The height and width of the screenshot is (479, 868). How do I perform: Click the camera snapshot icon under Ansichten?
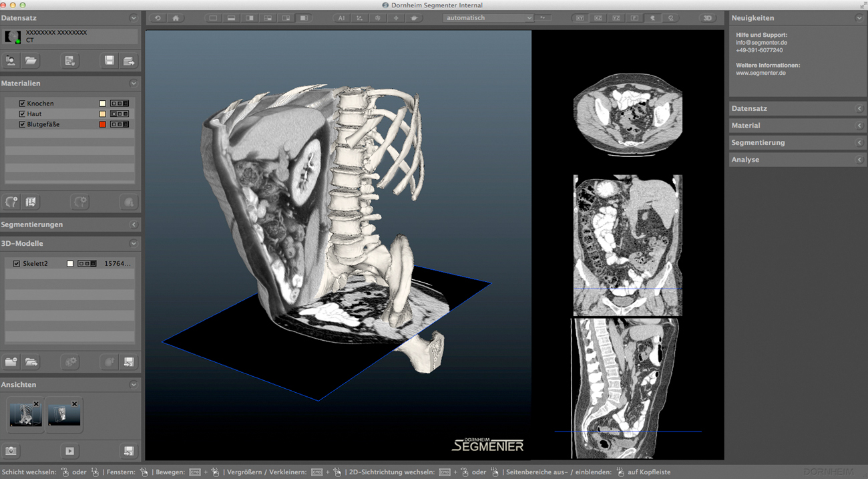(11, 451)
